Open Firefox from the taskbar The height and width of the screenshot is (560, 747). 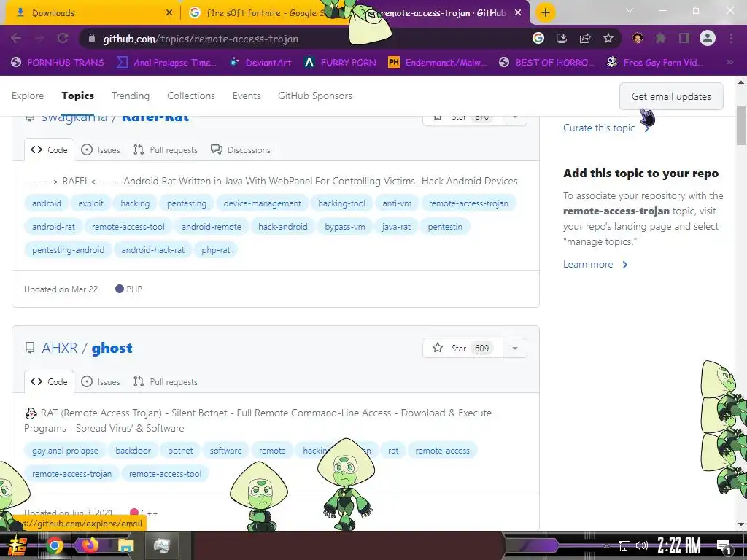pos(90,545)
